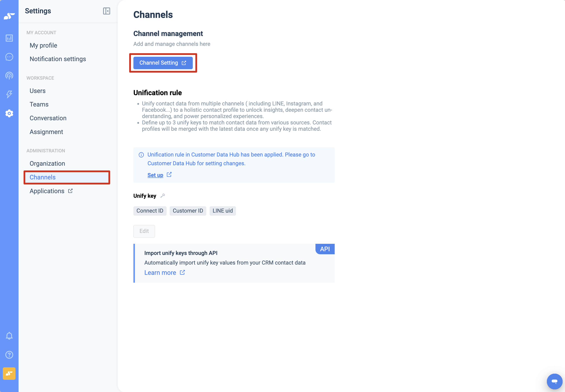
Task: Click the Channel Setting button
Action: click(x=163, y=63)
